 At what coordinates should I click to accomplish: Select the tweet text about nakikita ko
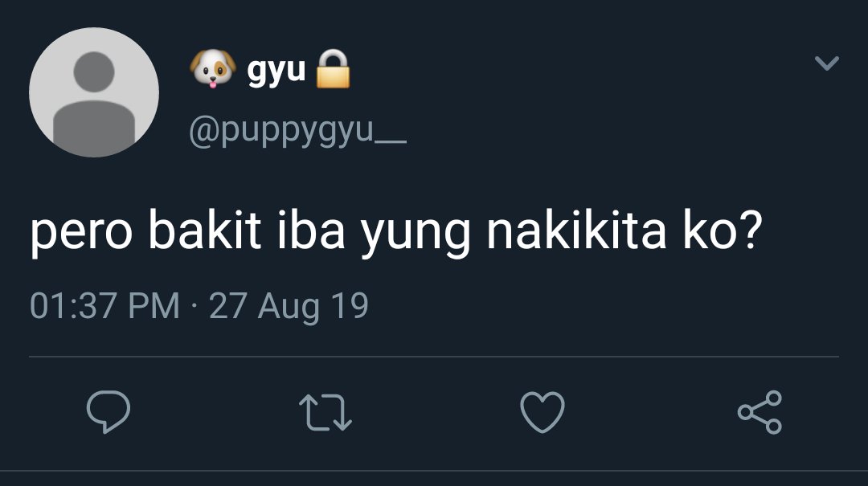click(x=396, y=231)
